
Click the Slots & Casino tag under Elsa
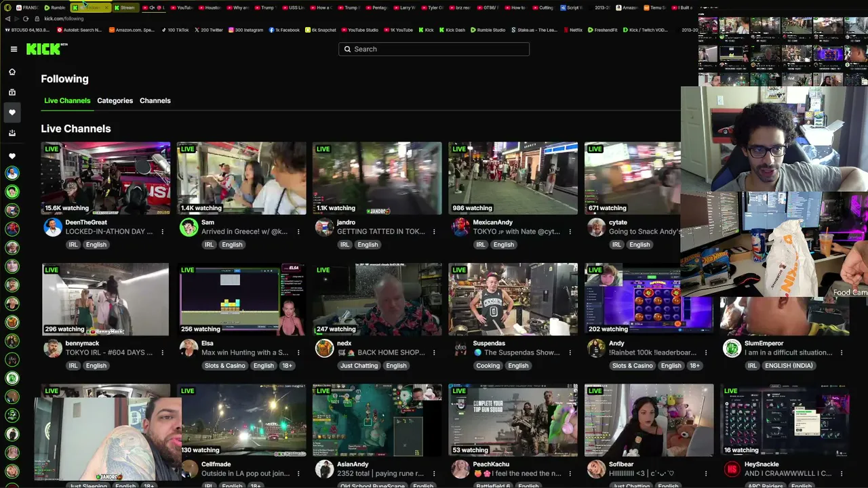click(225, 365)
